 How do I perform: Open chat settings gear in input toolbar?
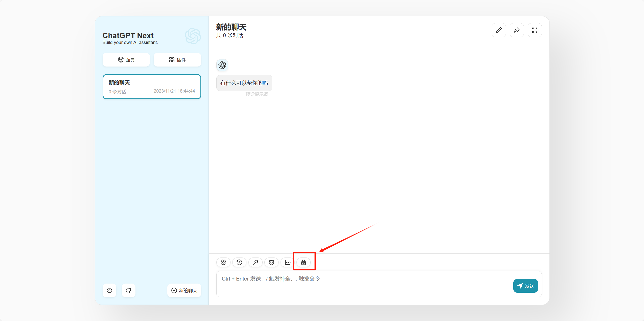pyautogui.click(x=223, y=262)
